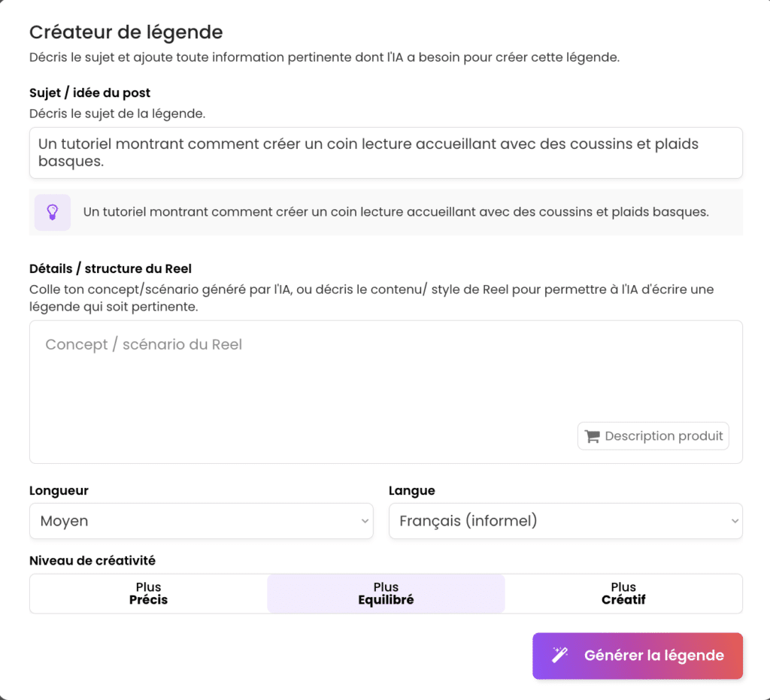This screenshot has height=700, width=770.
Task: Switch creativity level to Plus Créatif
Action: tap(623, 593)
